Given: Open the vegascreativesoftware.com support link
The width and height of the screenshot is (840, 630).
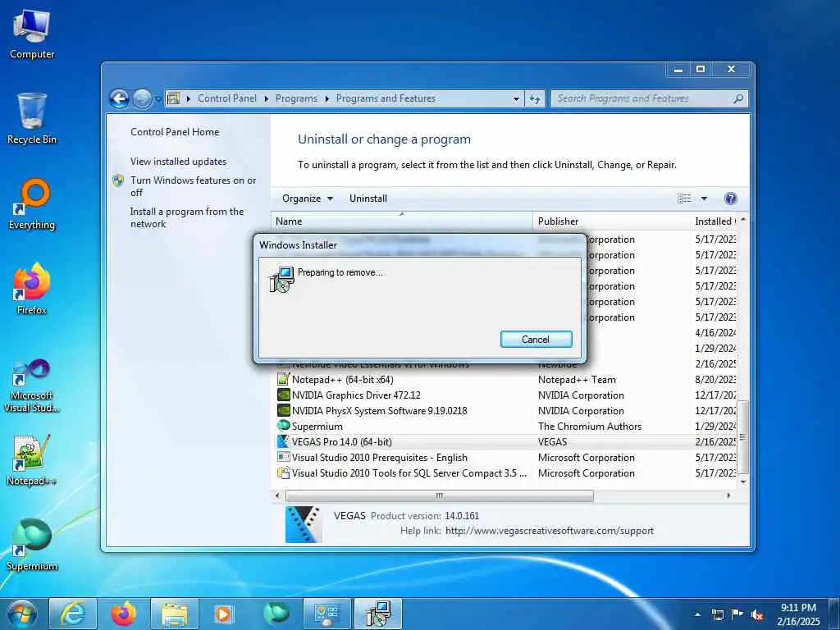Looking at the screenshot, I should point(549,531).
